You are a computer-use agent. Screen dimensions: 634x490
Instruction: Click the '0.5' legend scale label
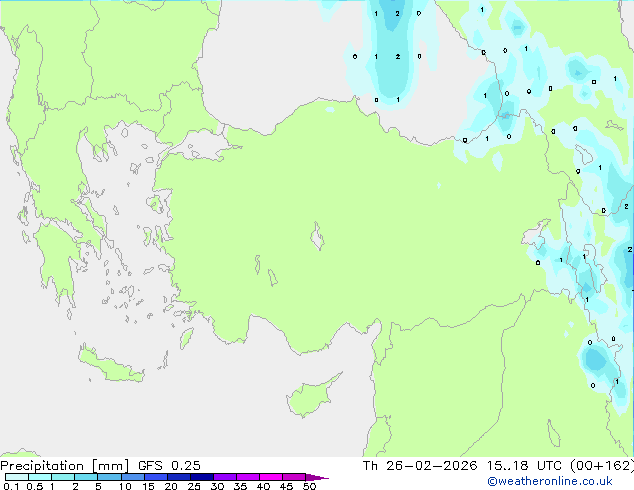(x=35, y=486)
